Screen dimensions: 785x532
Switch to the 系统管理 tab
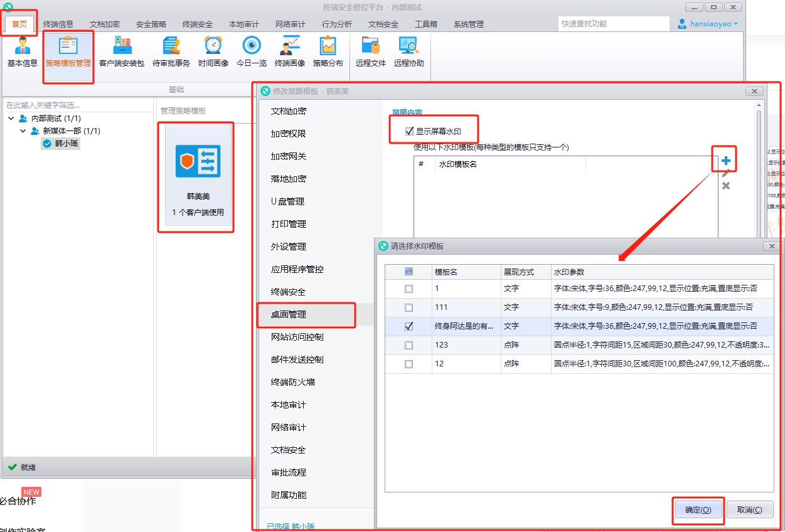(x=469, y=24)
